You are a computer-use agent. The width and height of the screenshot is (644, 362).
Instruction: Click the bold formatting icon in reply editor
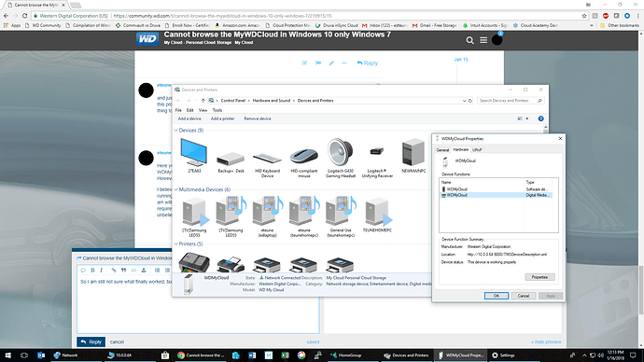92,270
